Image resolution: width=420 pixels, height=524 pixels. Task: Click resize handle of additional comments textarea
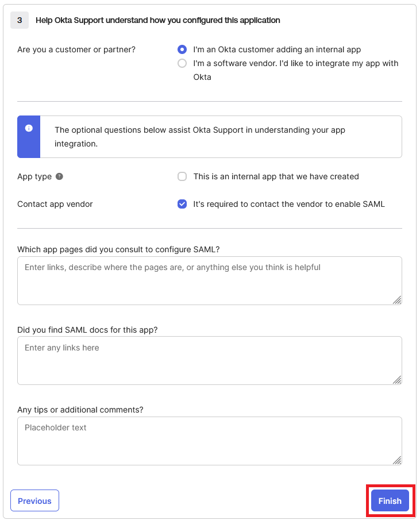click(397, 460)
